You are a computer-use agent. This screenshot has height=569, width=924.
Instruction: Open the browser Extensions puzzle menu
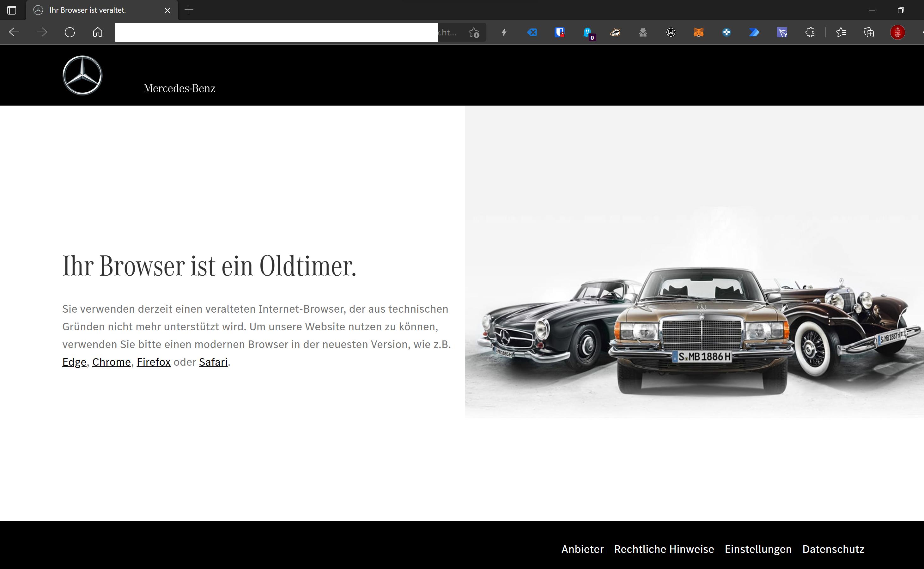click(x=810, y=32)
